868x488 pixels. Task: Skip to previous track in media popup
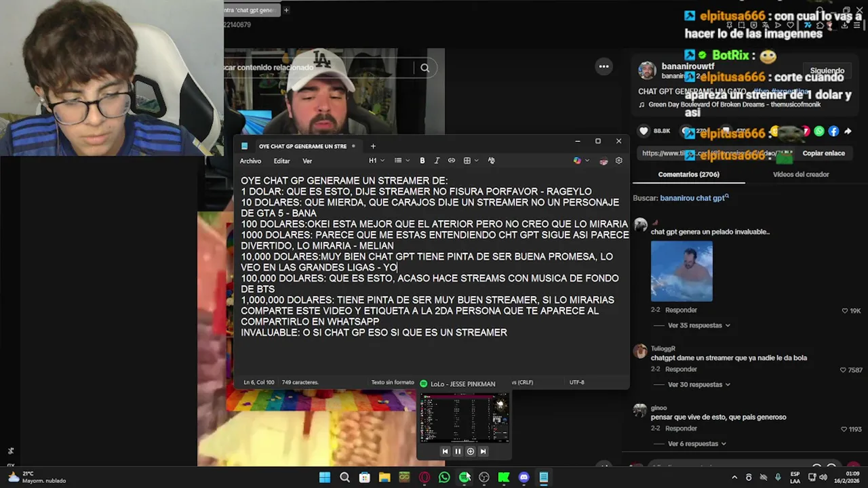click(445, 451)
